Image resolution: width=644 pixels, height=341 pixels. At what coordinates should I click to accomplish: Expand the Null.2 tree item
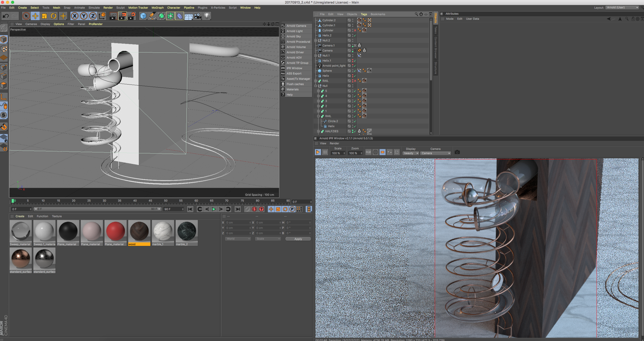[x=316, y=40]
